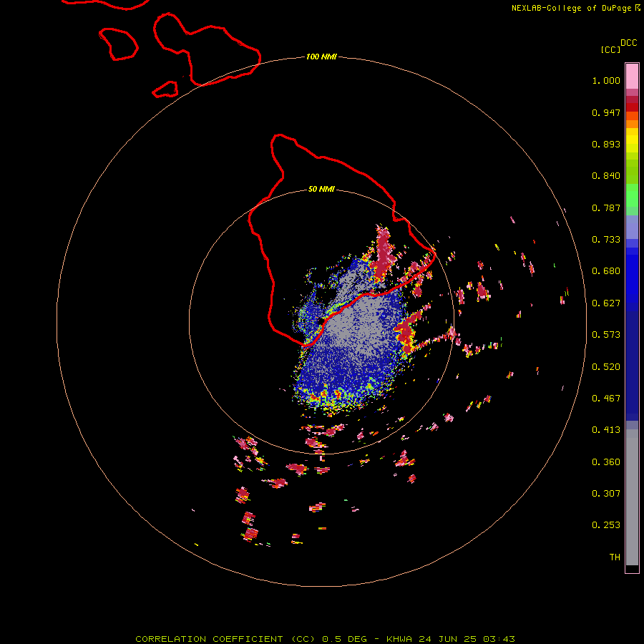
Task: Click the pink swatch at top of color bar
Action: pyautogui.click(x=632, y=77)
